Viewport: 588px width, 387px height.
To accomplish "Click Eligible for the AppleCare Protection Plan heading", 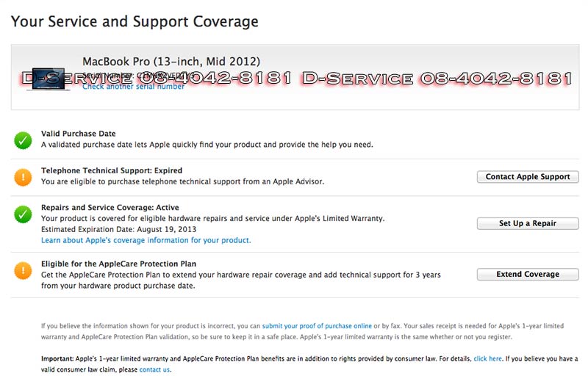I will tap(118, 264).
